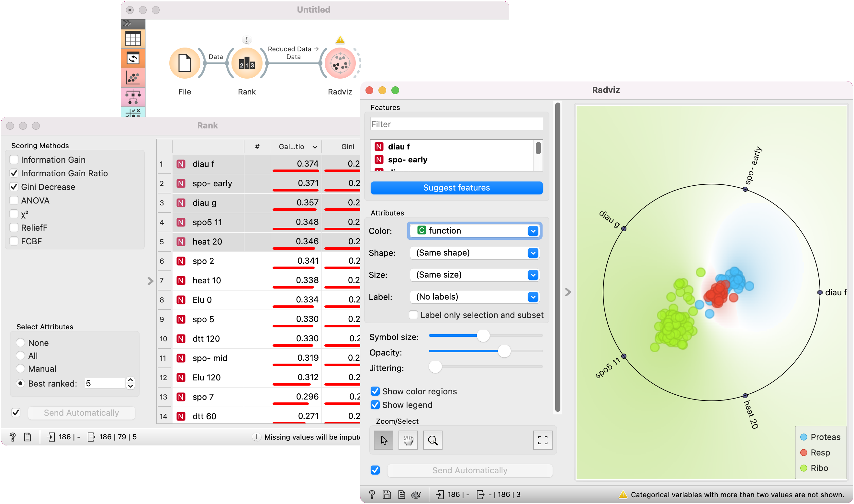Click the warning triangle above Radviz

coord(340,40)
